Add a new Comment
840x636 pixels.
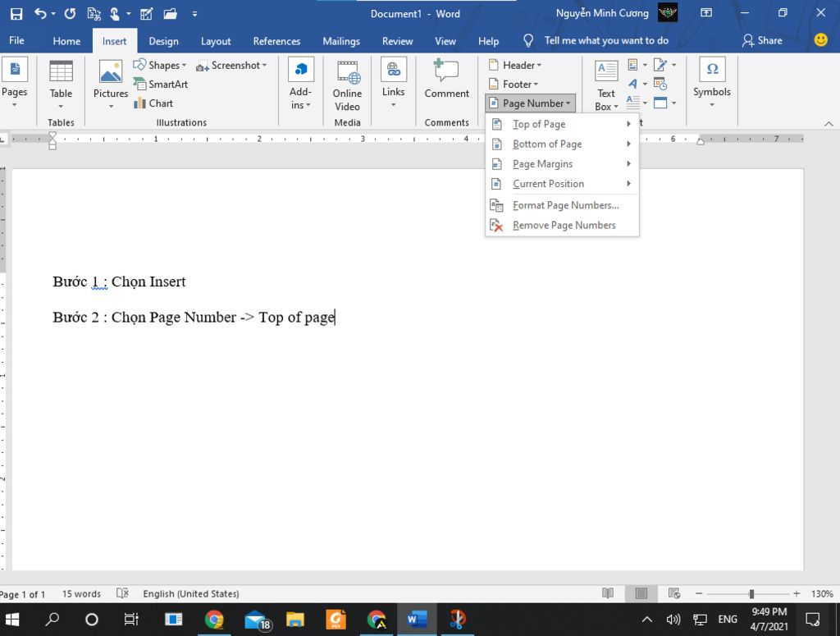coord(447,80)
